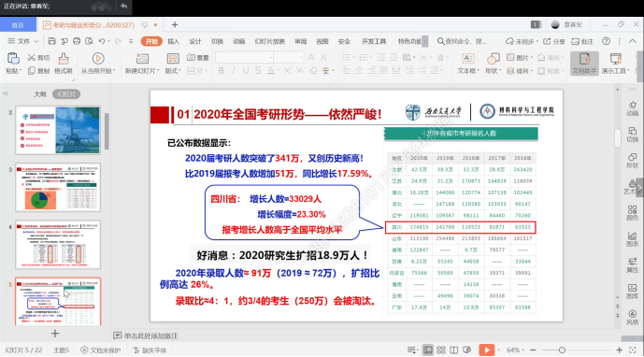Image resolution: width=644 pixels, height=357 pixels.
Task: Click the undo arrow icon
Action: click(102, 41)
